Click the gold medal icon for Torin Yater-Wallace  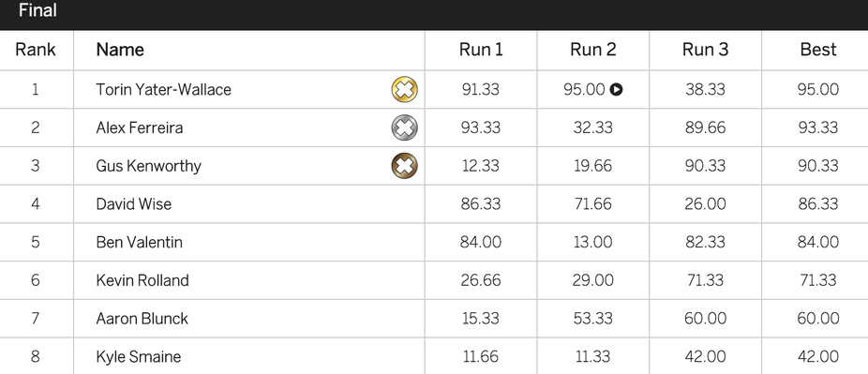click(x=405, y=90)
